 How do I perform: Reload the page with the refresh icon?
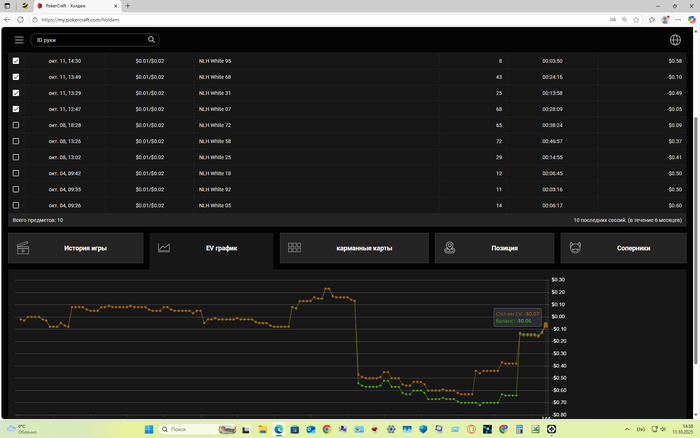coord(20,20)
